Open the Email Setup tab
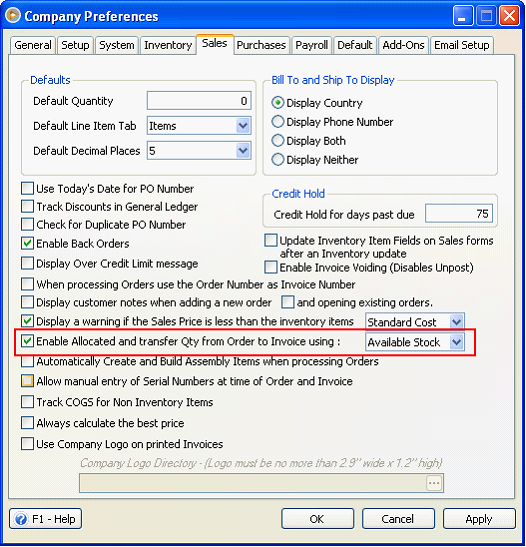 click(462, 45)
